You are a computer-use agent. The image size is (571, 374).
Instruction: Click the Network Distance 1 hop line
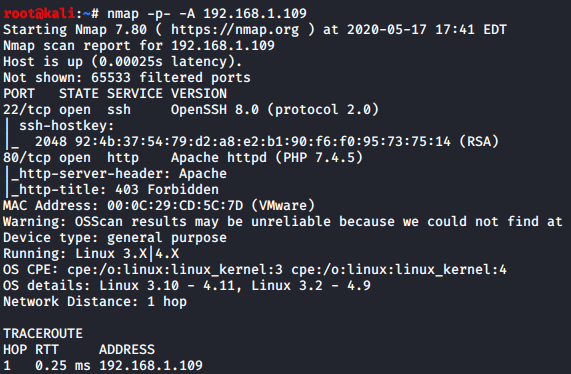95,302
